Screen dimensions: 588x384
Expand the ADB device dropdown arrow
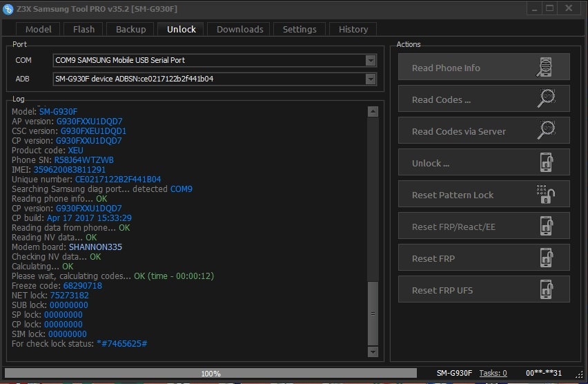(x=371, y=79)
